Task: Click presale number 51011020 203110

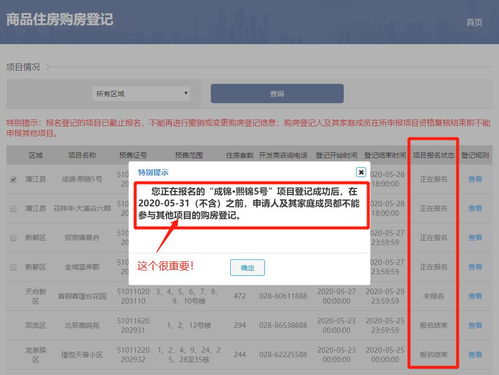Action: pyautogui.click(x=133, y=296)
